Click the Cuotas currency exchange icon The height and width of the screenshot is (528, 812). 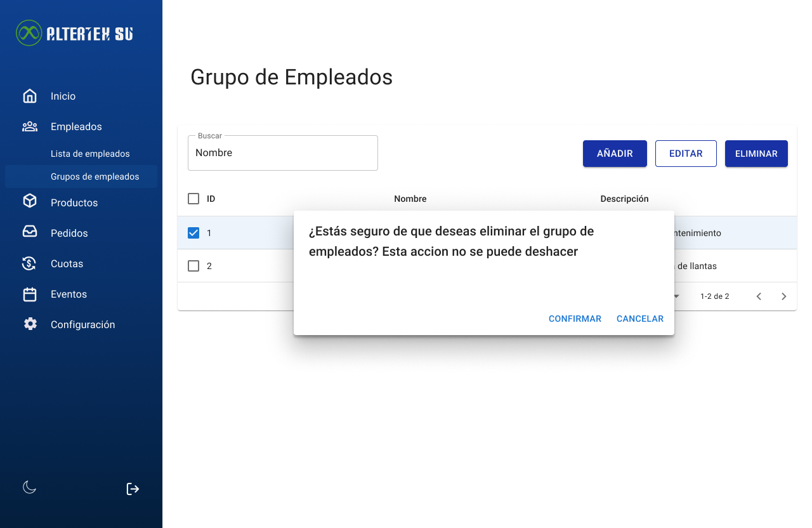pos(30,264)
